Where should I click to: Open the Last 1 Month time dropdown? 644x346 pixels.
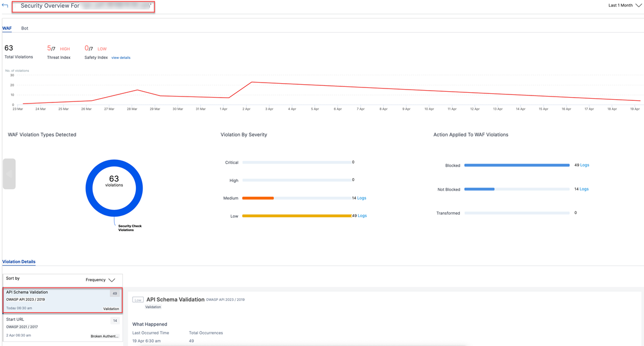(x=625, y=5)
